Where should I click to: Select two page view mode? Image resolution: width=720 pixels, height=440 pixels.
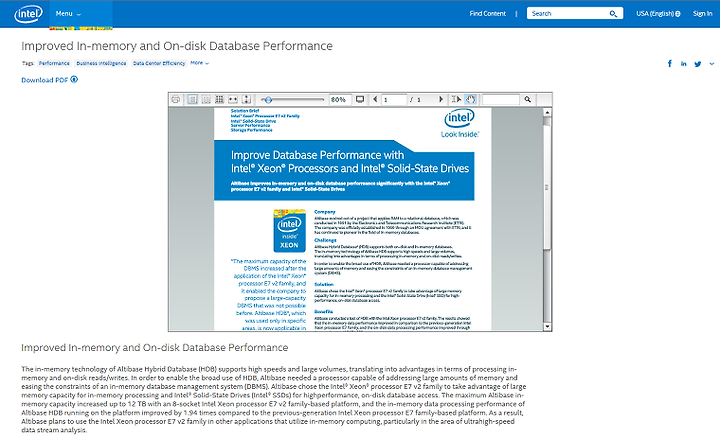click(206, 99)
